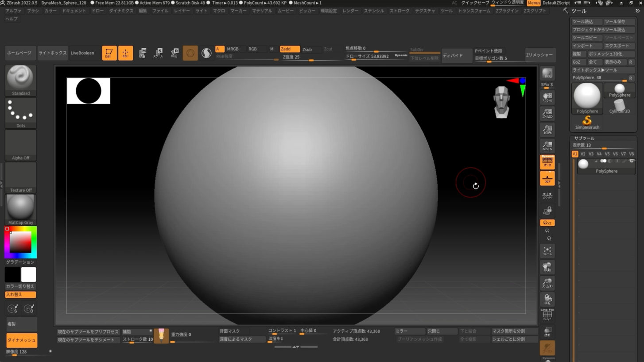Open the Render (レンダー) menu
The image size is (644, 362).
click(350, 11)
